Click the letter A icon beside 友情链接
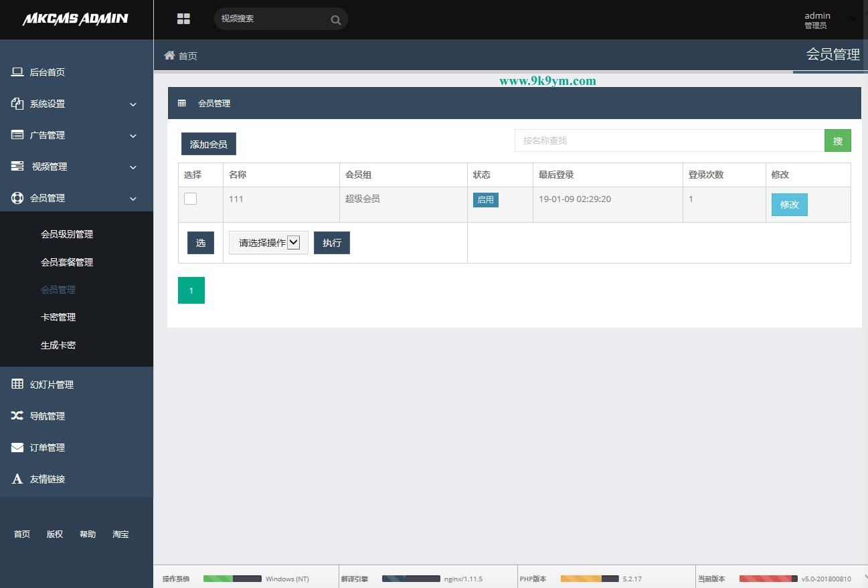Screen dimensions: 868x588 coord(17,479)
